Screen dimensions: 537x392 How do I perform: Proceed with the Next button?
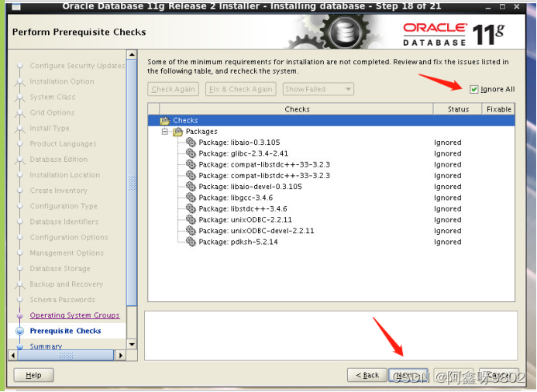pos(408,375)
